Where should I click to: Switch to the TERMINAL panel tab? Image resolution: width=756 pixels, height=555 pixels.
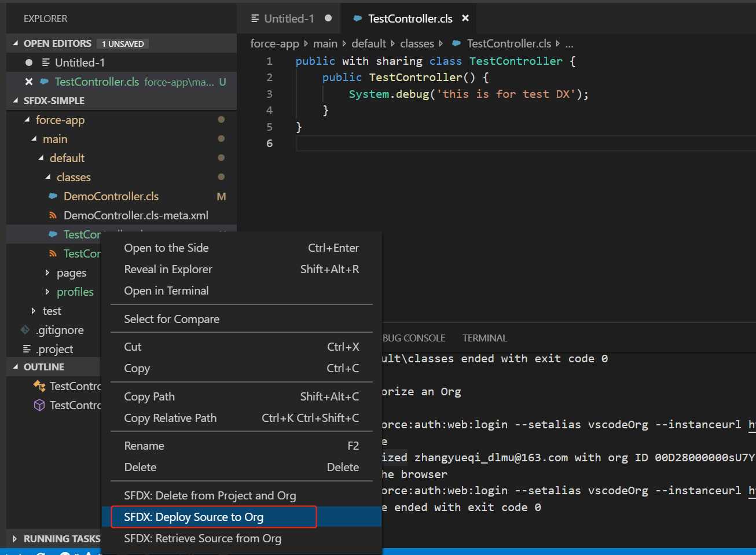(485, 338)
